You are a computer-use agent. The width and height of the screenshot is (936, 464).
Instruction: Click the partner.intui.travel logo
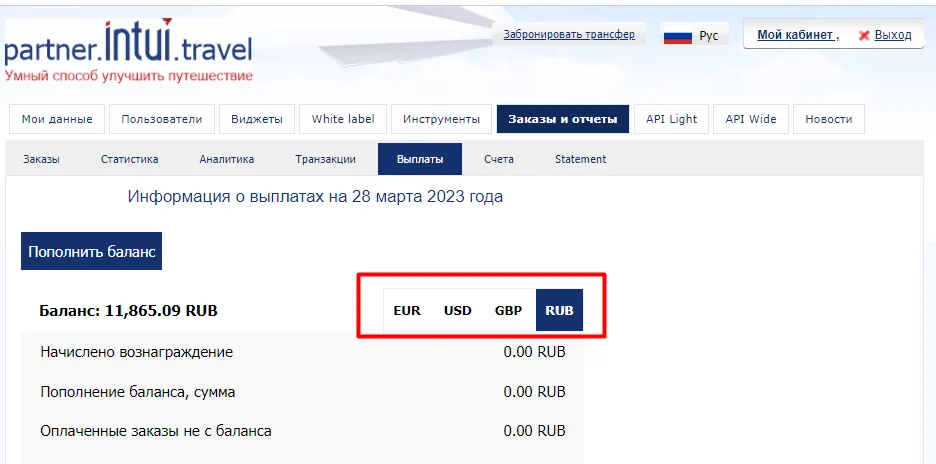[128, 48]
